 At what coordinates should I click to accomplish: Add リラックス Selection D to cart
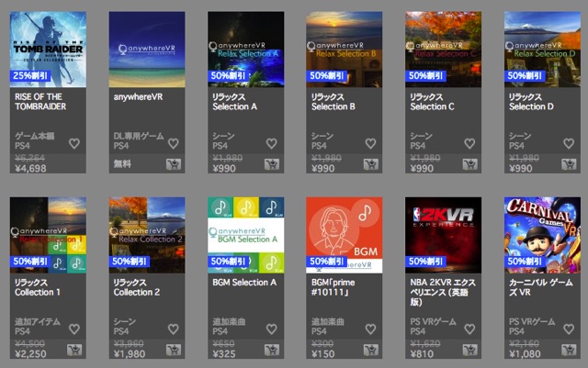(569, 164)
